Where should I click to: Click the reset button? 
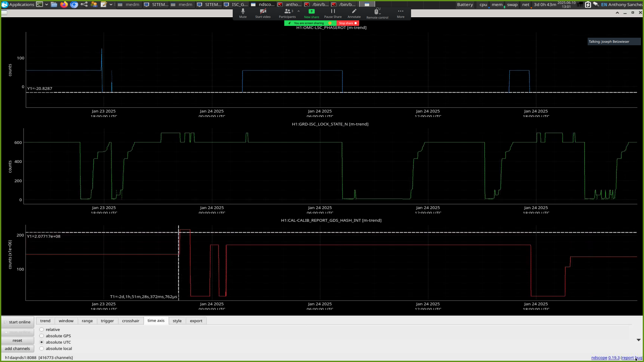(18, 340)
